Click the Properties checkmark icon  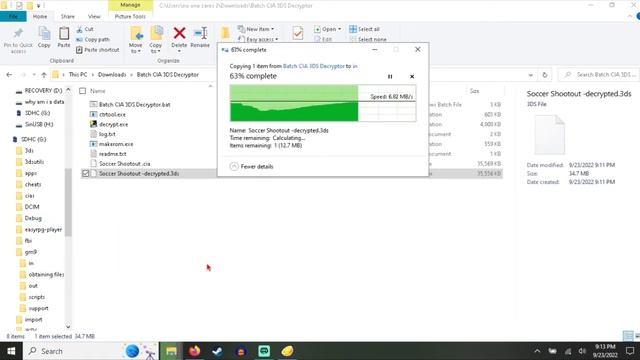(x=298, y=33)
